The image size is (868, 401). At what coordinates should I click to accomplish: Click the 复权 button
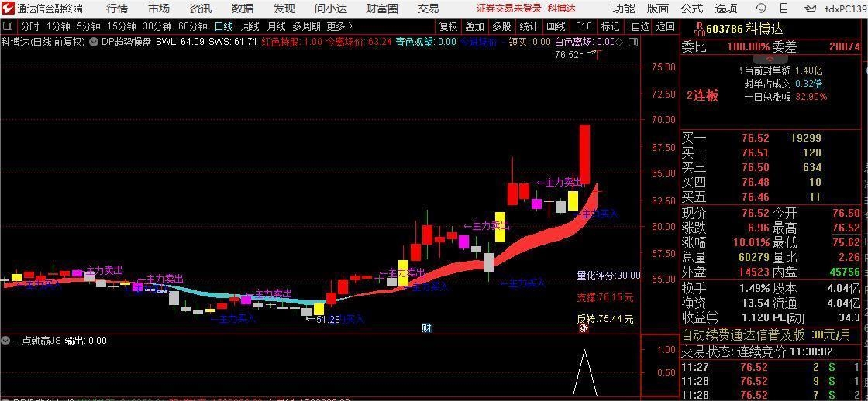tap(449, 26)
